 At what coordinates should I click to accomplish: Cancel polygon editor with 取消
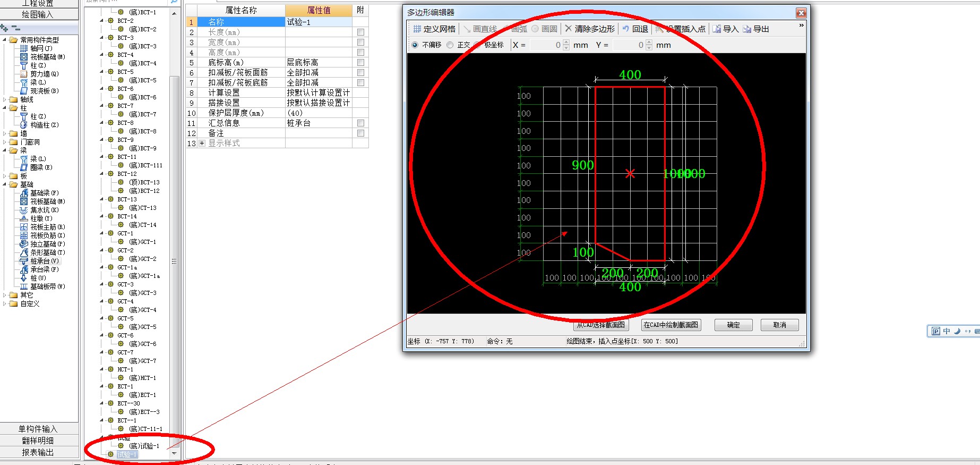point(780,325)
